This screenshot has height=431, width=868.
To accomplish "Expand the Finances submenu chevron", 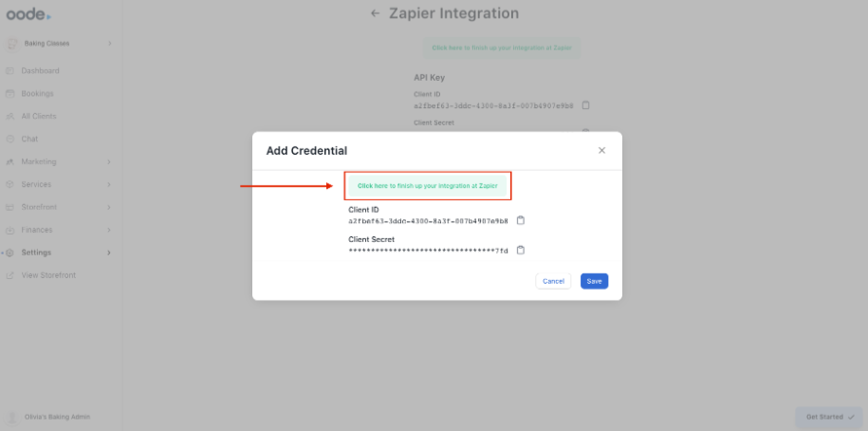I will coord(109,231).
